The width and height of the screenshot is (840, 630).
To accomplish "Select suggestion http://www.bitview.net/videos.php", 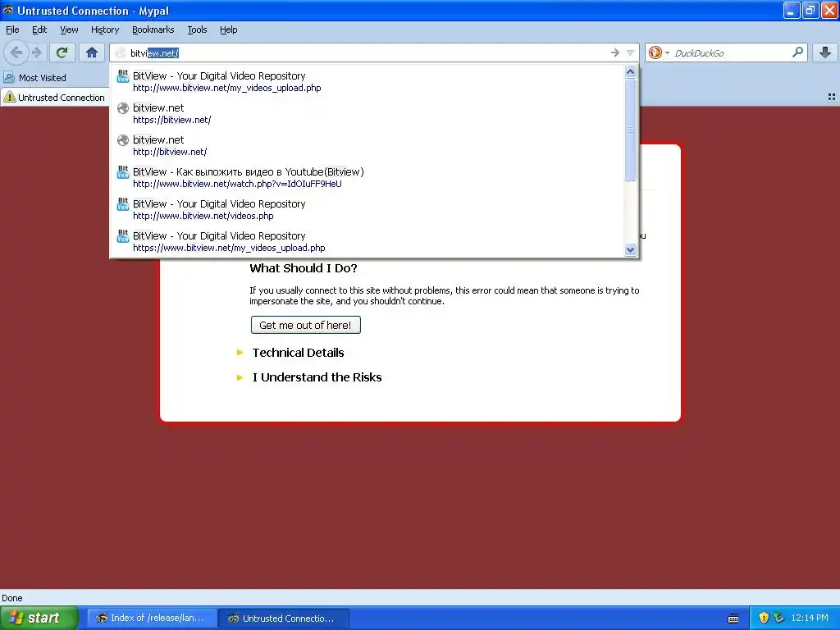I will click(367, 209).
